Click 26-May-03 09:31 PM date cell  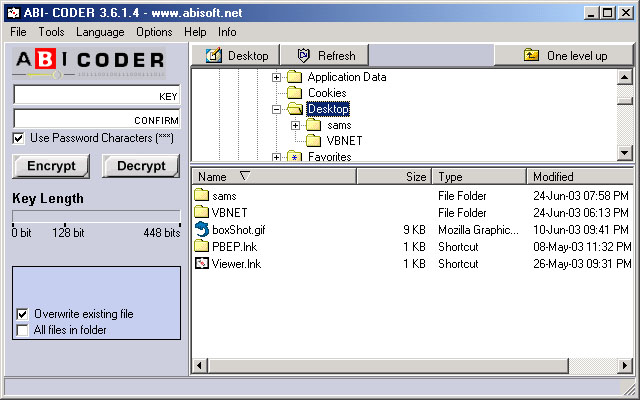(x=582, y=264)
